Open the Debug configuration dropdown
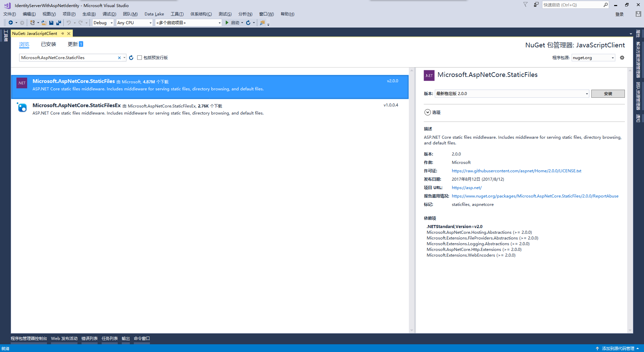 click(103, 23)
